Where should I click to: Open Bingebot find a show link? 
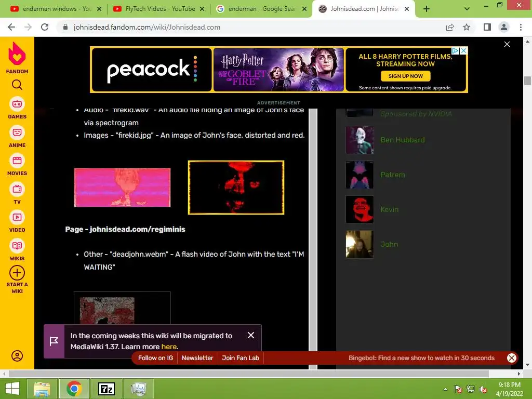pyautogui.click(x=421, y=358)
